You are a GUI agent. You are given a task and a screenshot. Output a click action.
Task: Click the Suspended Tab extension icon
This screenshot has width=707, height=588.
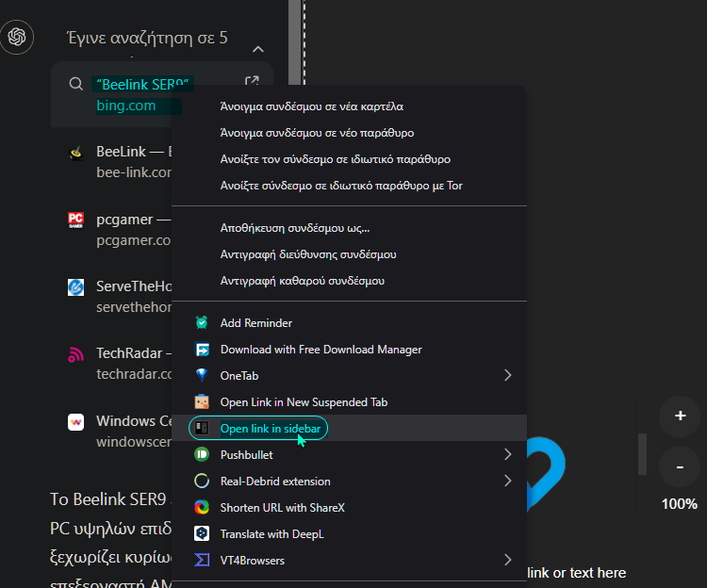pyautogui.click(x=202, y=401)
